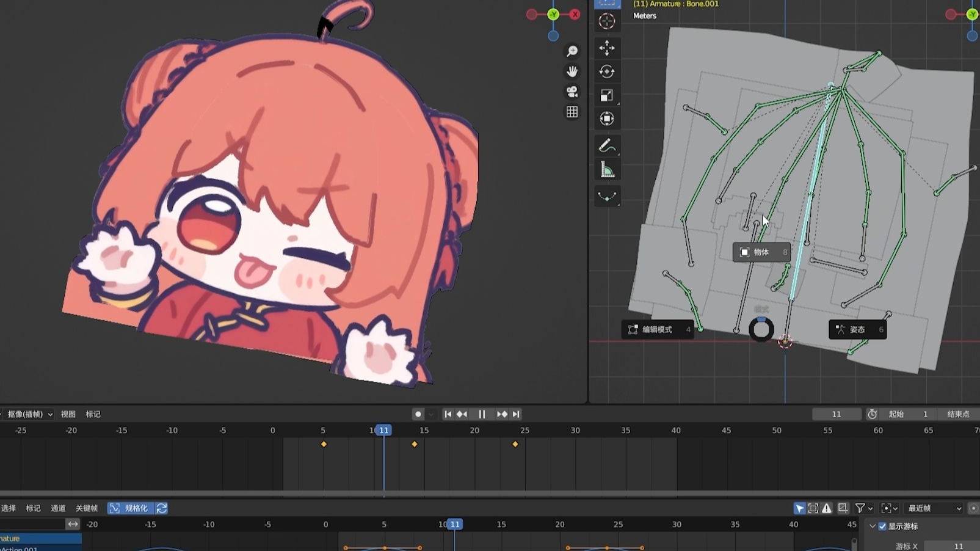
Task: Jump to the start frame
Action: click(448, 414)
